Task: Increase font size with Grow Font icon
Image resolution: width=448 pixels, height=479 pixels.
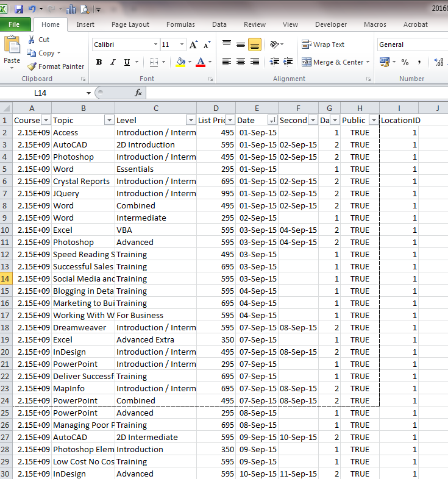Action: (x=193, y=44)
